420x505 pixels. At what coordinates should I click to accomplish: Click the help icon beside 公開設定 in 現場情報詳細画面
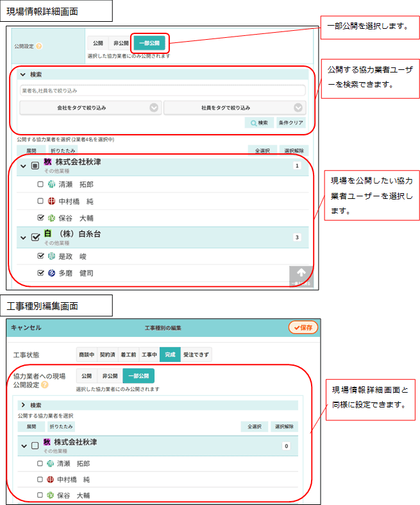(39, 46)
